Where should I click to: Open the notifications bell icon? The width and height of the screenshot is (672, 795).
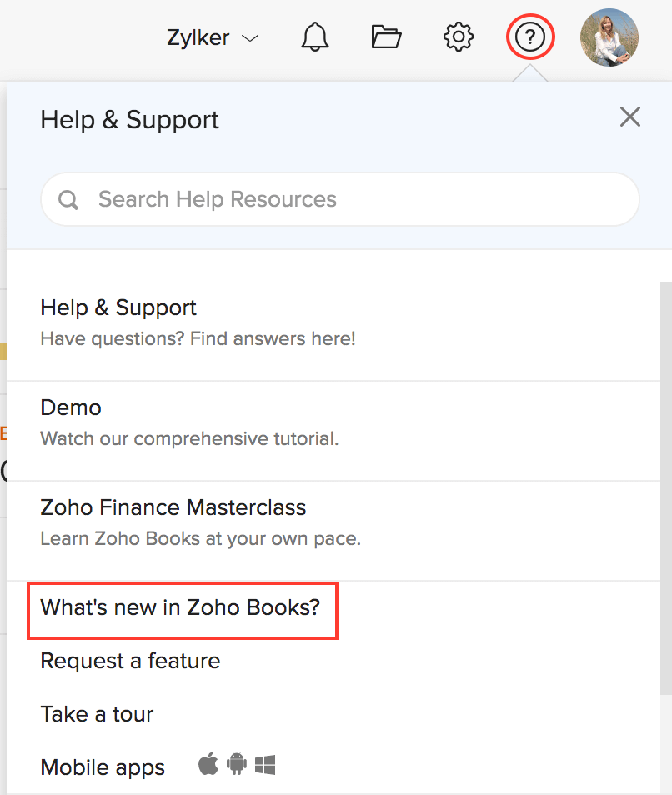point(315,37)
